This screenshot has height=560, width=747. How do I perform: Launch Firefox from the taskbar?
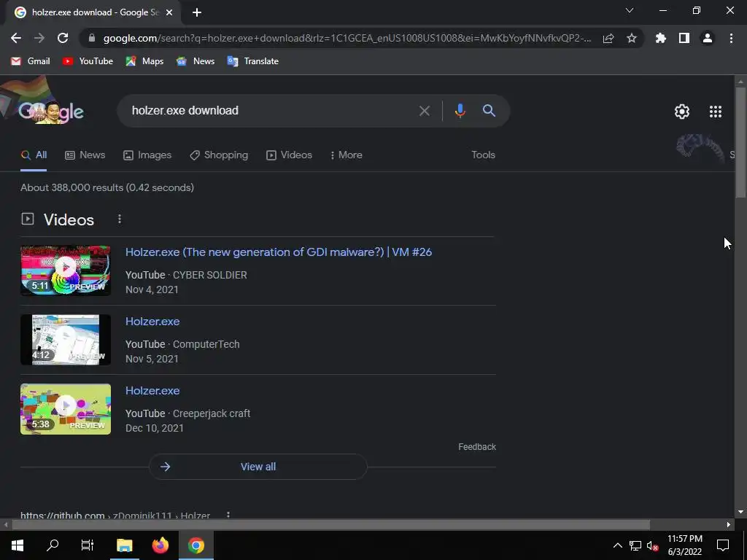pyautogui.click(x=160, y=545)
